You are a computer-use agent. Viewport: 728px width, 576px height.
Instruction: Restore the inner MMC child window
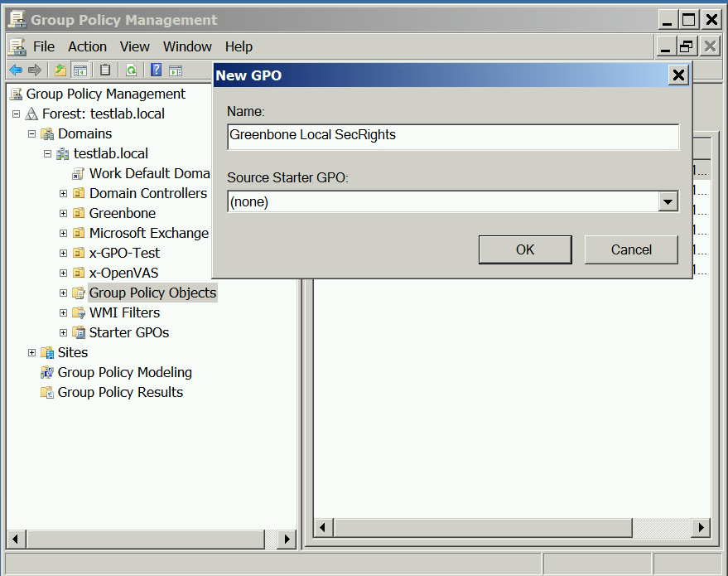687,47
